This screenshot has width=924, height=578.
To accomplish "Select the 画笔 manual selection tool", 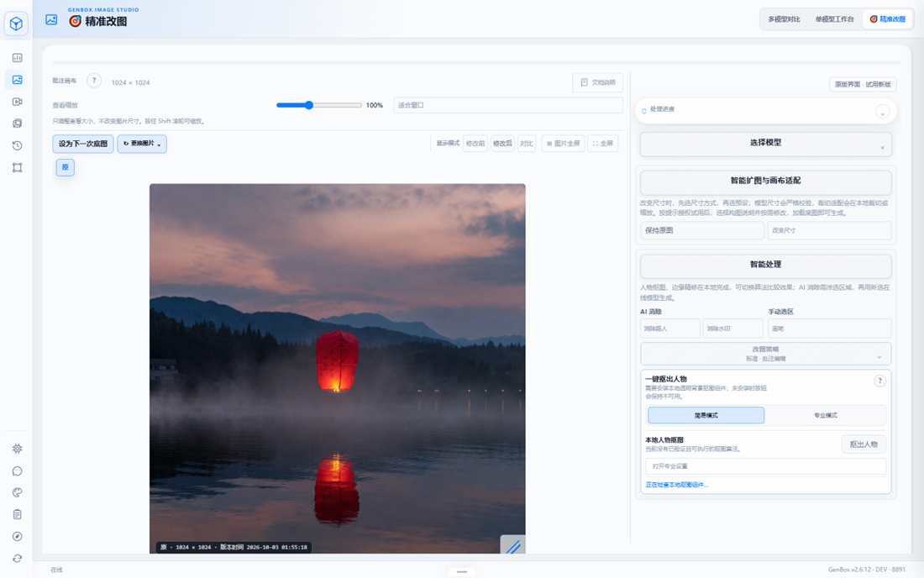I will [x=829, y=328].
